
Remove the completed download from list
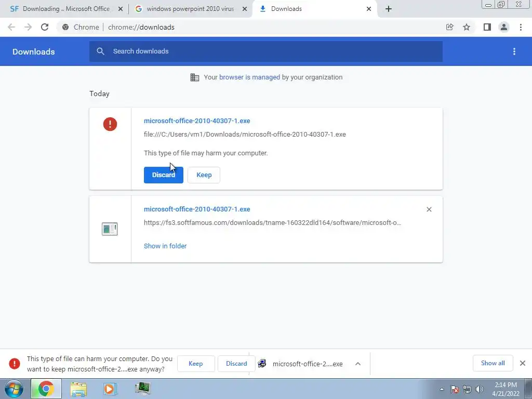429,209
